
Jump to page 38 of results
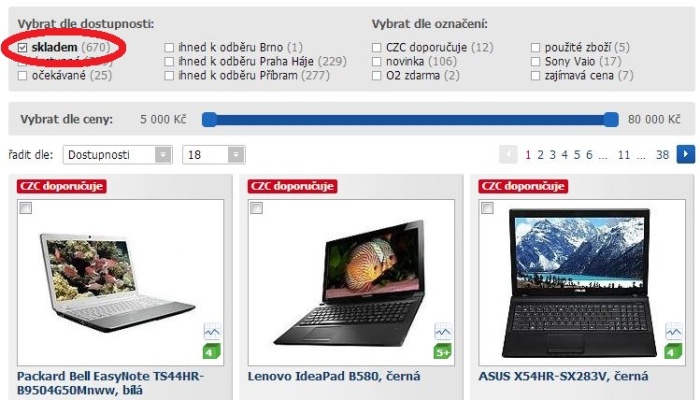pyautogui.click(x=662, y=155)
